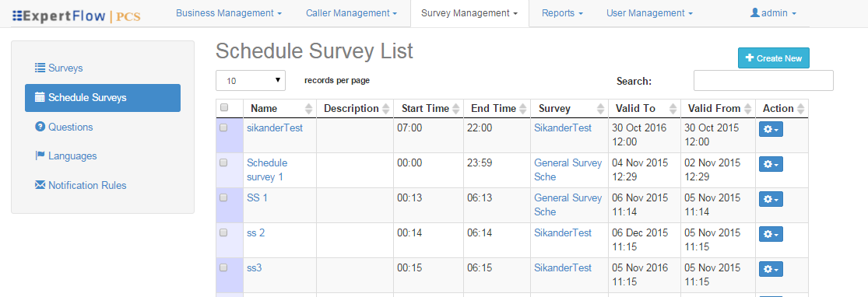Sort table by Description column arrows

[x=386, y=109]
